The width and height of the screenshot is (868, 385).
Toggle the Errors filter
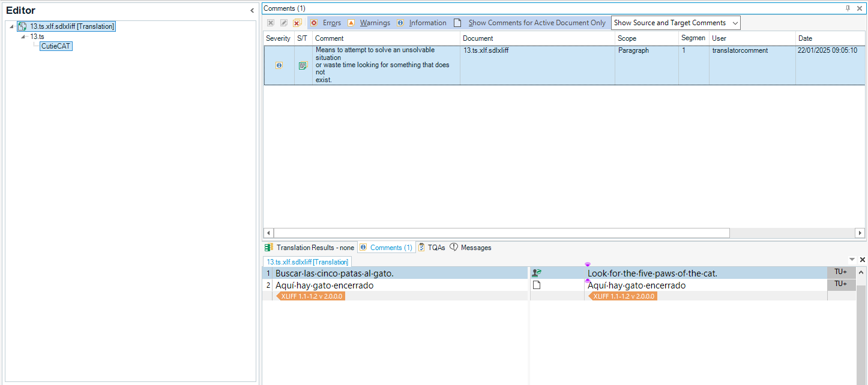tap(326, 23)
